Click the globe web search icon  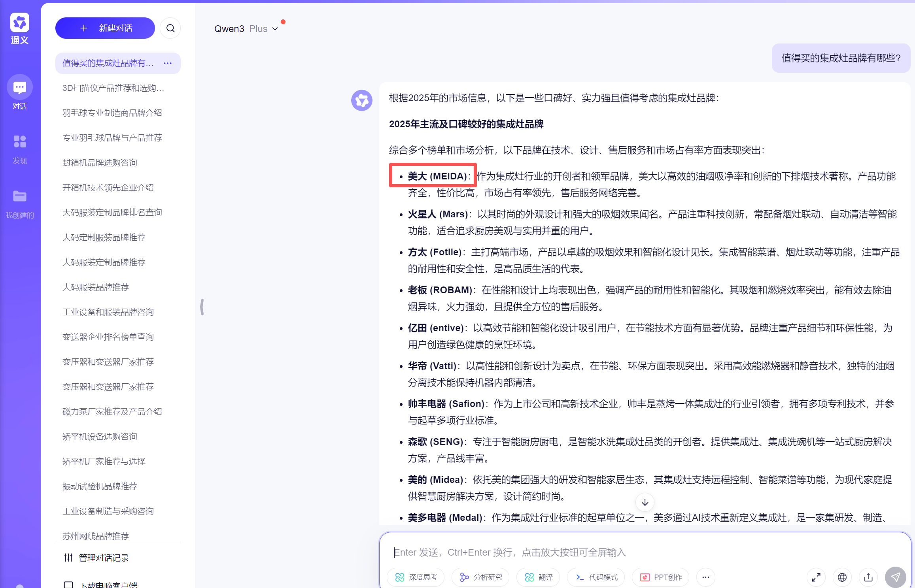[842, 577]
